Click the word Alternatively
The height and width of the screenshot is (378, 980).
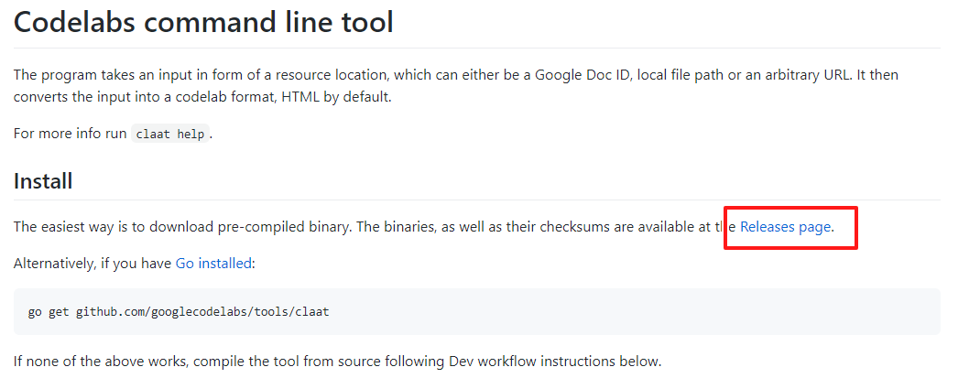point(54,264)
